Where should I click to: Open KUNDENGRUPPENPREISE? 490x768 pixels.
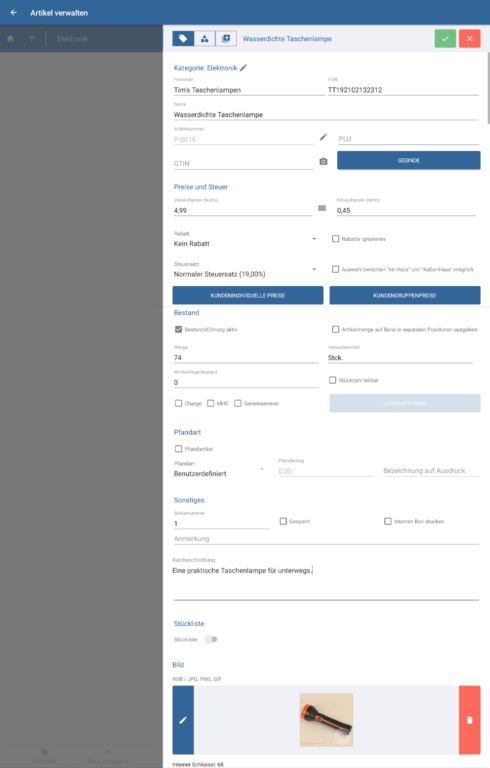[x=405, y=295]
